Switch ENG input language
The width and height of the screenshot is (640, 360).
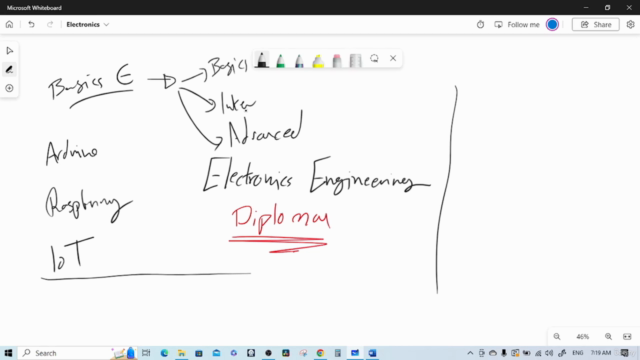coord(578,353)
